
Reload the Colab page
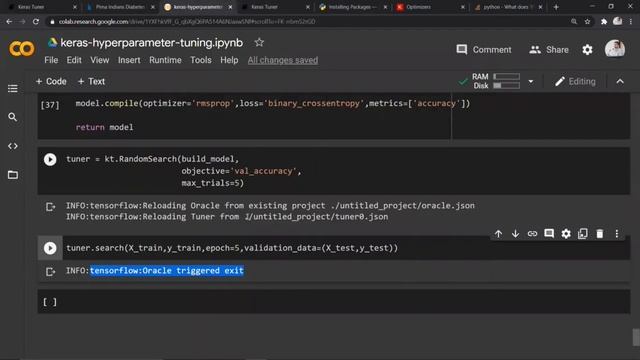point(36,22)
